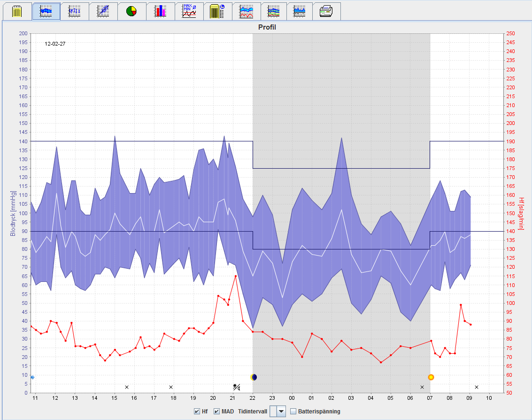Select the blood pressure profile chart tab
The image size is (532, 420).
tap(46, 11)
